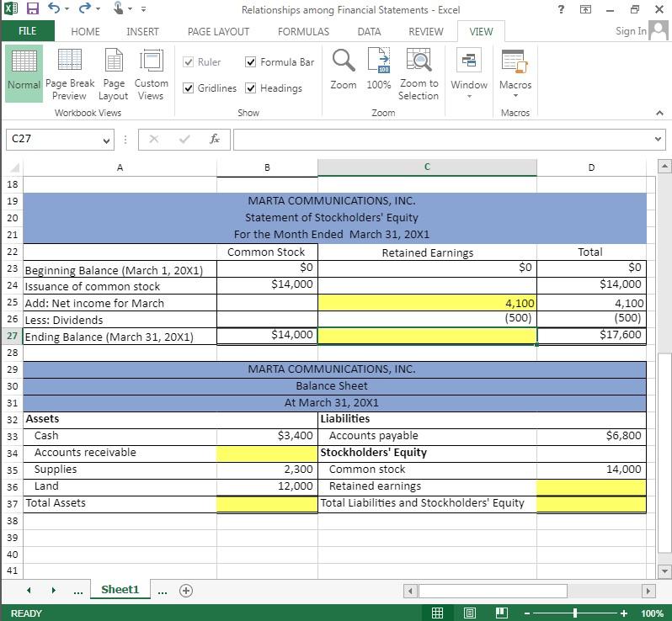Toggle the Formula Bar checkbox
This screenshot has width=672, height=621.
251,62
